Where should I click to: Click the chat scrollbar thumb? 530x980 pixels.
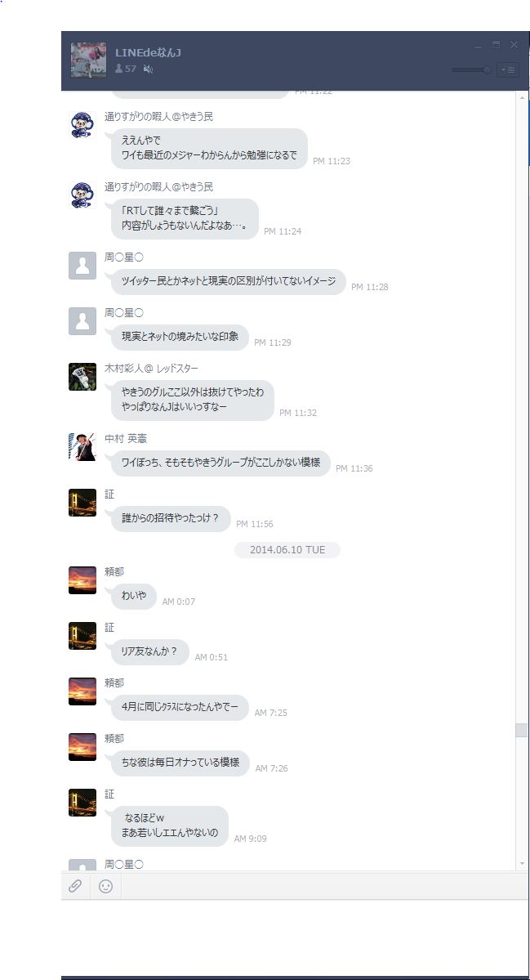pyautogui.click(x=522, y=730)
